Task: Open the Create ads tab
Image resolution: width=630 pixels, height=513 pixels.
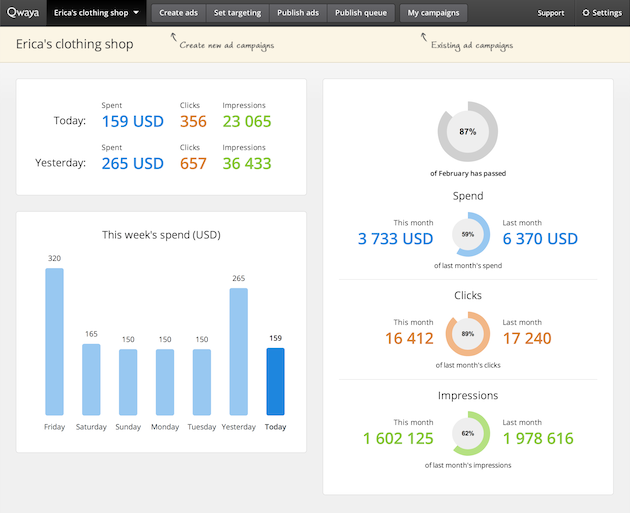Action: [178, 13]
